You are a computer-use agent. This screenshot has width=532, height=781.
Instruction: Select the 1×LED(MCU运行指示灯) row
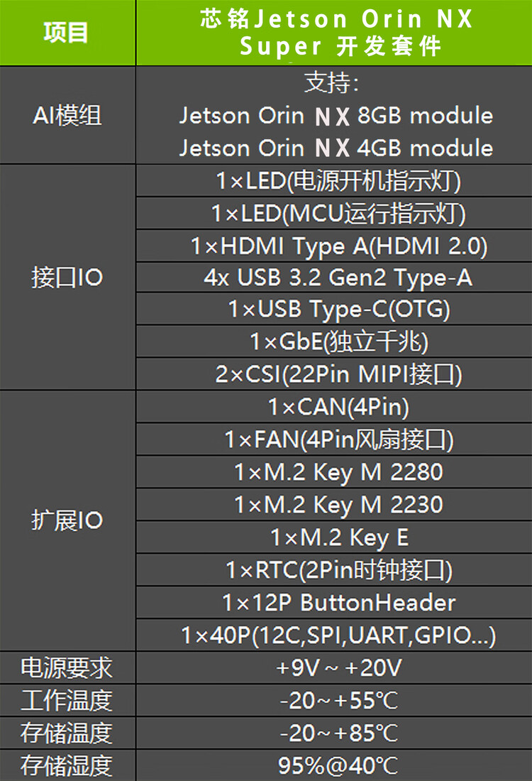[334, 213]
